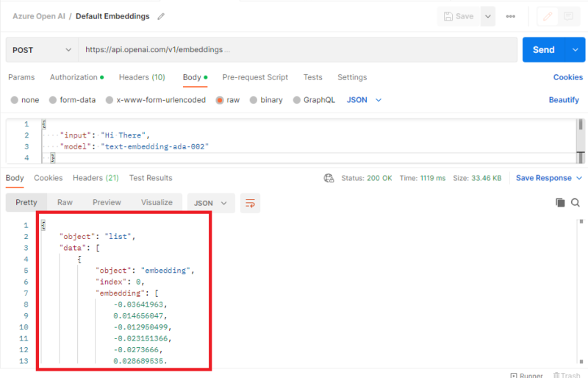Click the blue Send button
Image resolution: width=588 pixels, height=378 pixels.
click(x=543, y=50)
